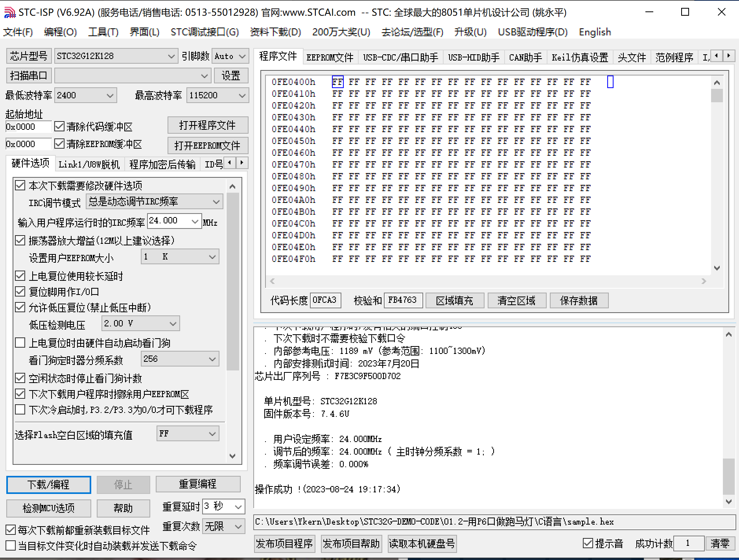Click 下载/编程 button
739x560 pixels.
(x=48, y=484)
